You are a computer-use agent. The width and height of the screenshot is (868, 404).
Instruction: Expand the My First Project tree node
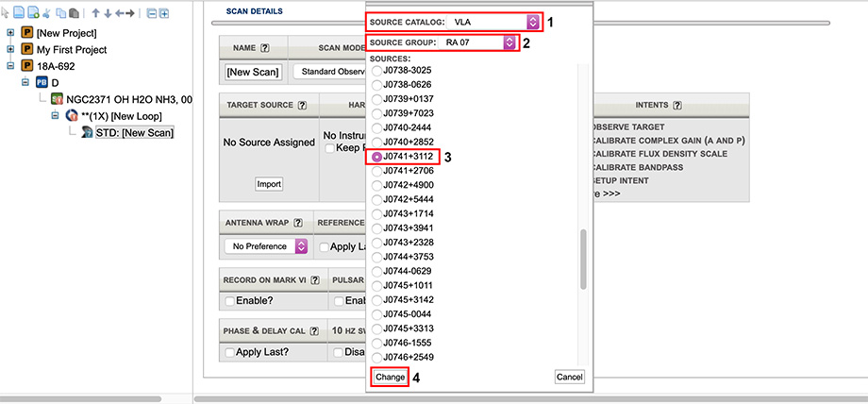tap(10, 49)
